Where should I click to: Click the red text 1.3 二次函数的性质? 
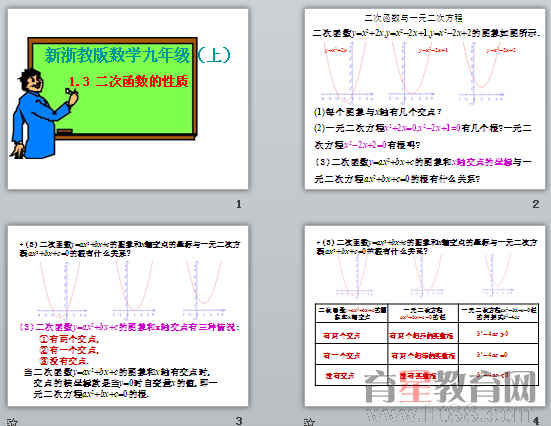(x=129, y=81)
